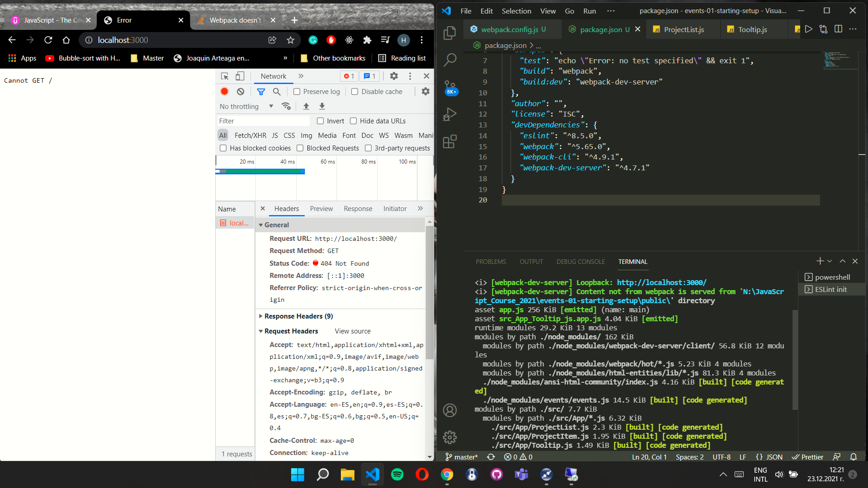Click View source link in Request Headers
The width and height of the screenshot is (868, 488).
point(353,331)
